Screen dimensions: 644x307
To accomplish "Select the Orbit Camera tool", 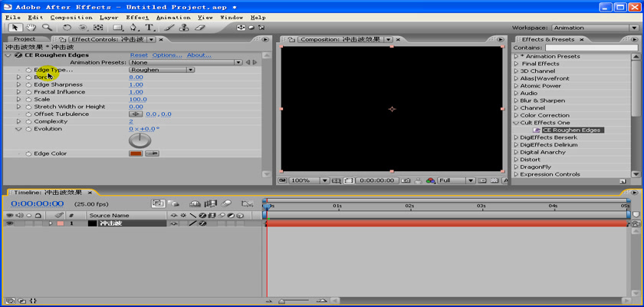I will (x=83, y=28).
